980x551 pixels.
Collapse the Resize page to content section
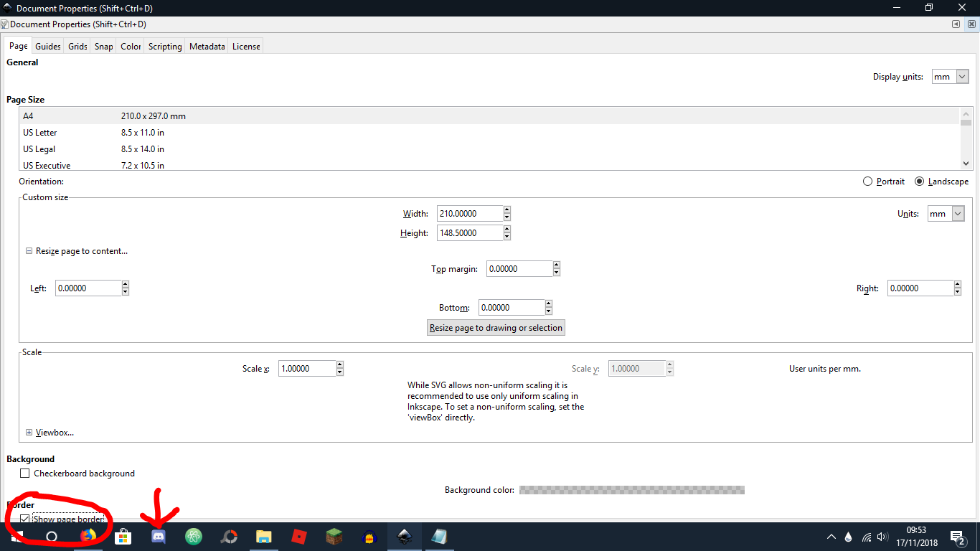point(29,250)
